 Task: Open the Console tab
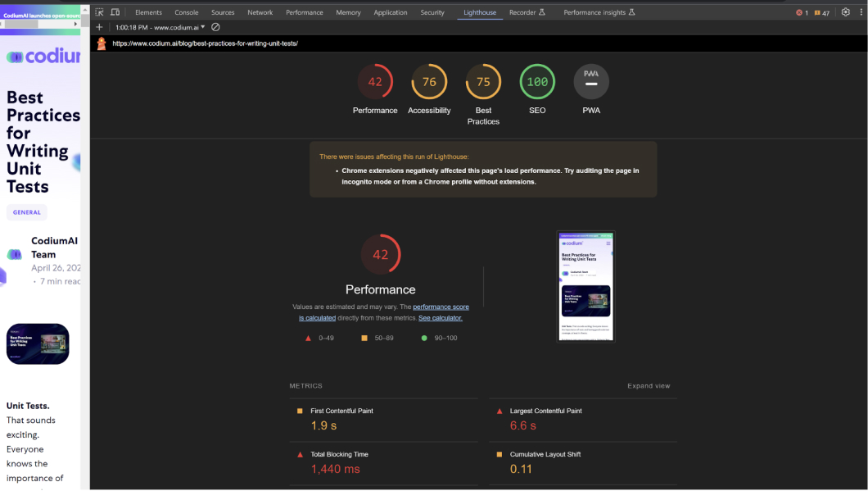click(x=186, y=12)
